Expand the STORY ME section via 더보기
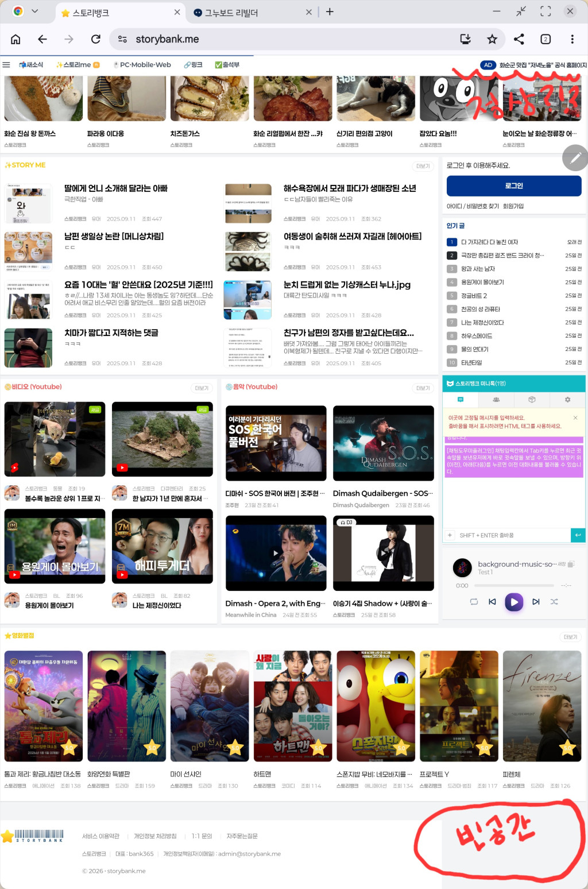This screenshot has width=588, height=889. [x=423, y=165]
